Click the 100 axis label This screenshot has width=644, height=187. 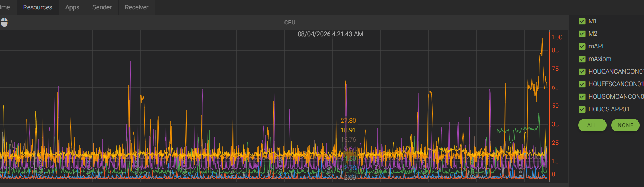557,37
